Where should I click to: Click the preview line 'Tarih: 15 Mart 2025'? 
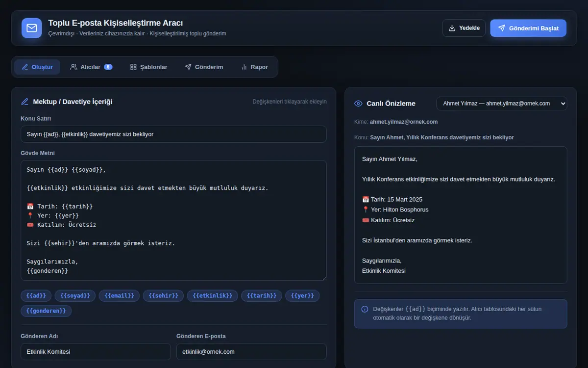392,199
